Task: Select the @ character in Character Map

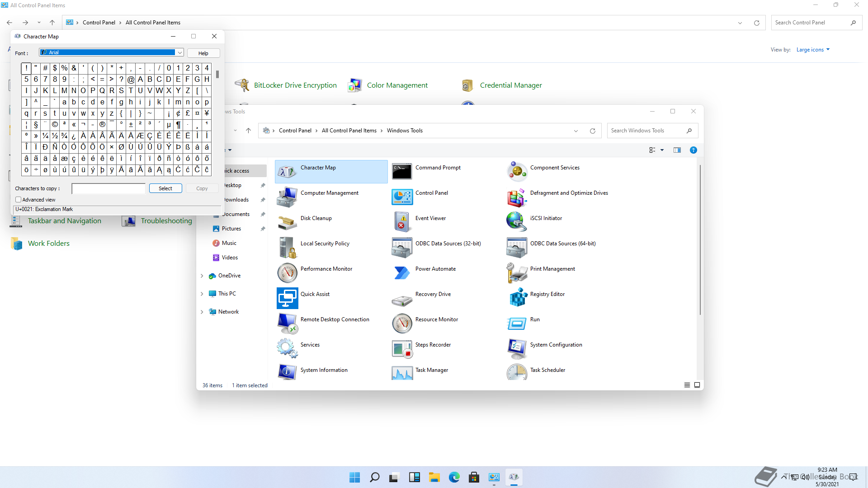Action: pyautogui.click(x=131, y=80)
